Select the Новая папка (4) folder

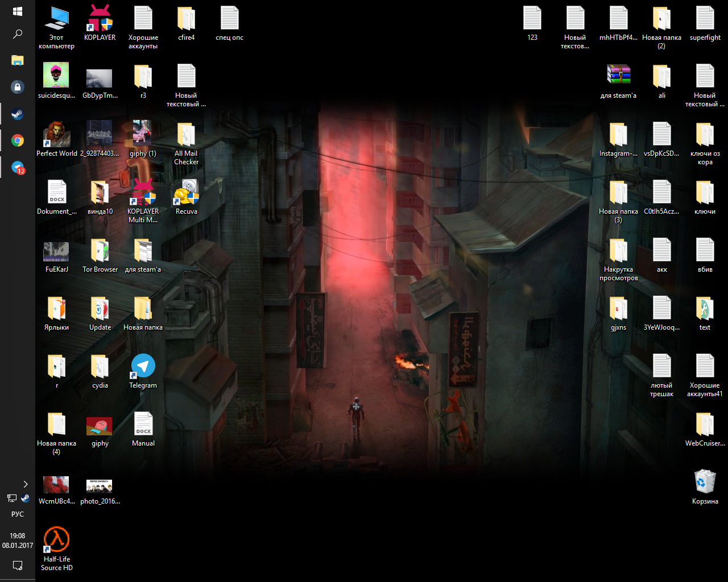(x=56, y=434)
